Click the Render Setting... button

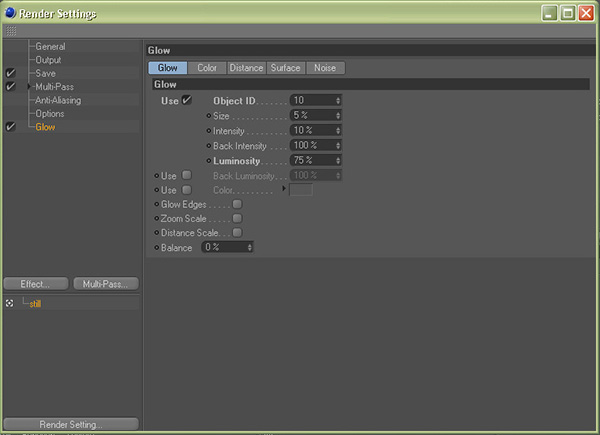tap(71, 424)
